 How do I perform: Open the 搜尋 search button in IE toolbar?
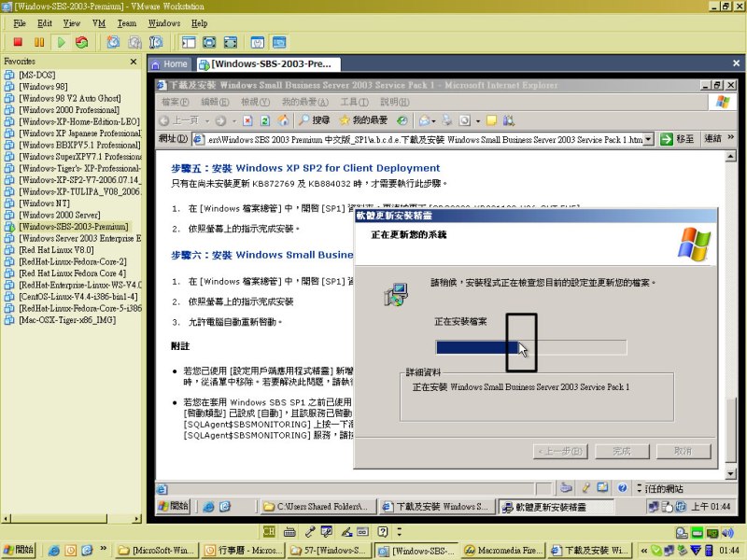click(x=315, y=121)
